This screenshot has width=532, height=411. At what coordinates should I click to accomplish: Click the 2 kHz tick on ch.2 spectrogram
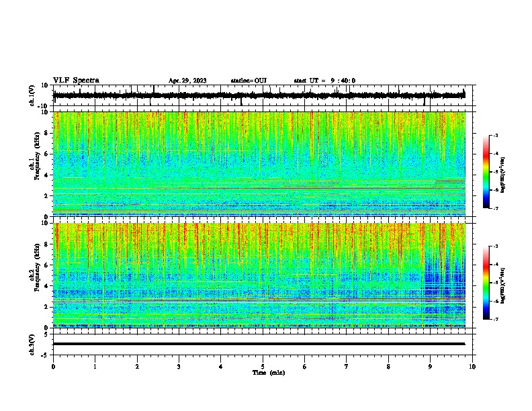click(x=46, y=307)
